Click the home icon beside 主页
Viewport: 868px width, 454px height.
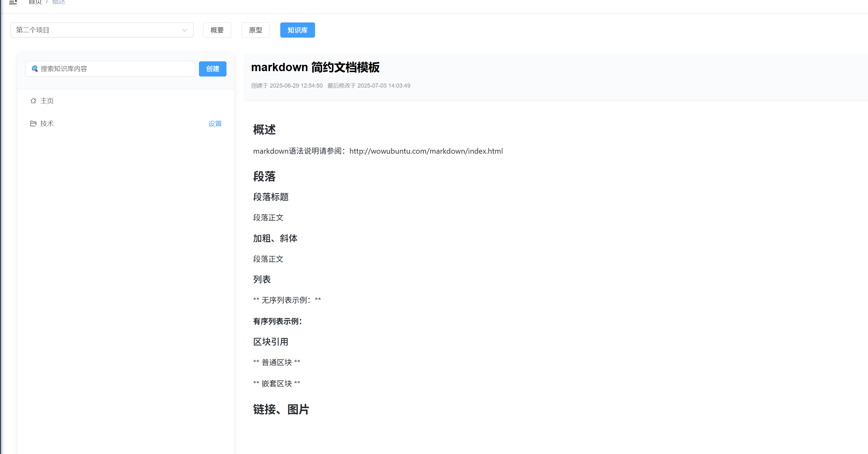pos(33,101)
